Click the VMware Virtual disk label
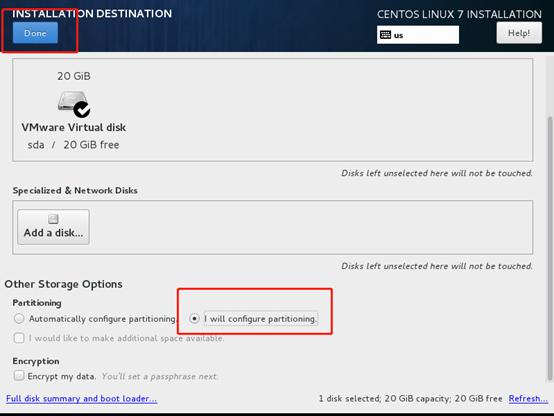 pyautogui.click(x=73, y=127)
